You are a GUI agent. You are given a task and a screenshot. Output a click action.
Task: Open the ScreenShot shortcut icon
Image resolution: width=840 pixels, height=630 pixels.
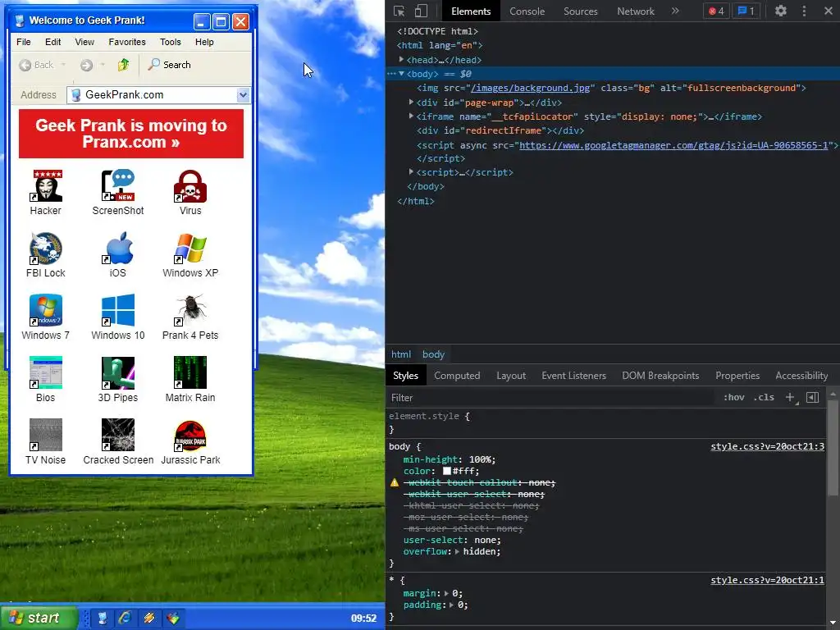[x=118, y=186]
